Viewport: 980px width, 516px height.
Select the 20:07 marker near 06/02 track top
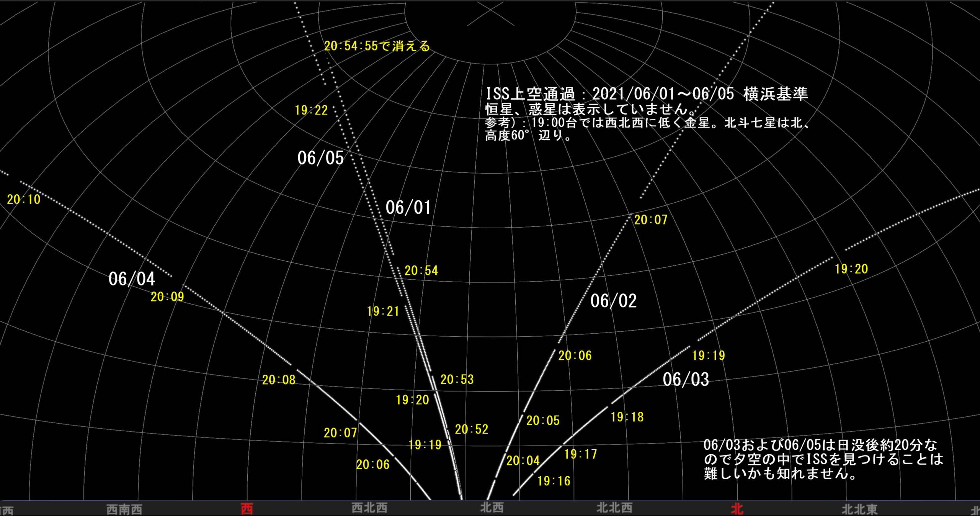coord(650,220)
